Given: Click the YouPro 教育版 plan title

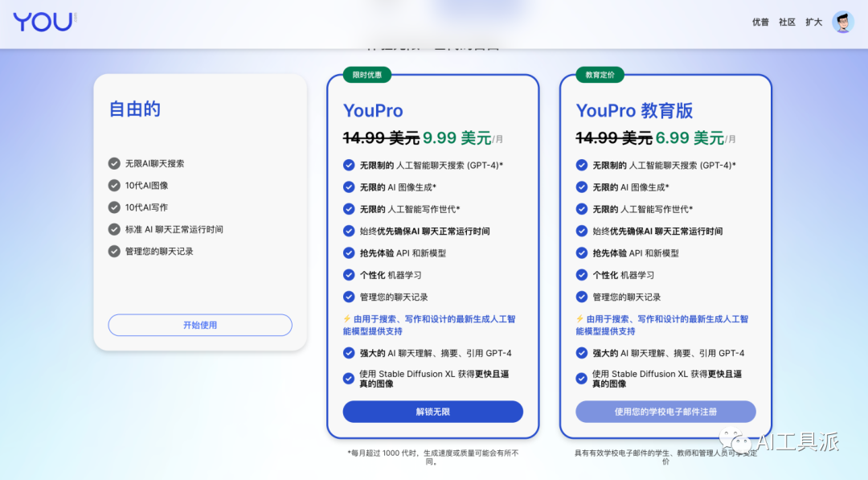Looking at the screenshot, I should [634, 111].
